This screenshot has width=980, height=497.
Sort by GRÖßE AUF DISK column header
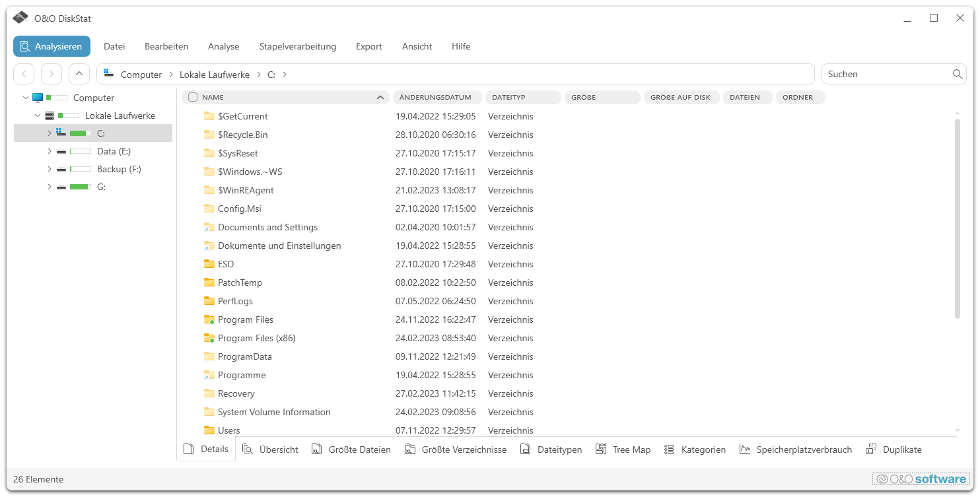click(x=682, y=97)
